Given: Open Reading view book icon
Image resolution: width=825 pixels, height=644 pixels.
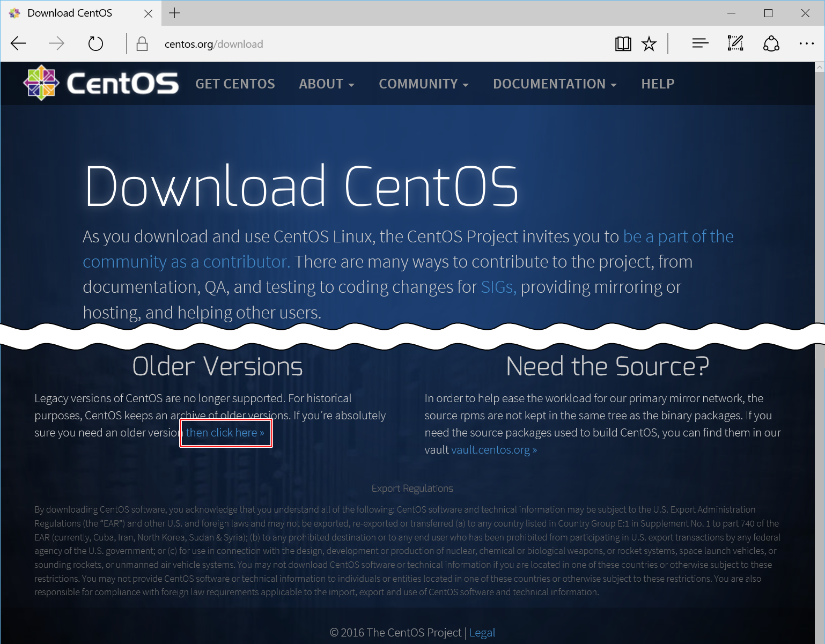Looking at the screenshot, I should coord(623,44).
